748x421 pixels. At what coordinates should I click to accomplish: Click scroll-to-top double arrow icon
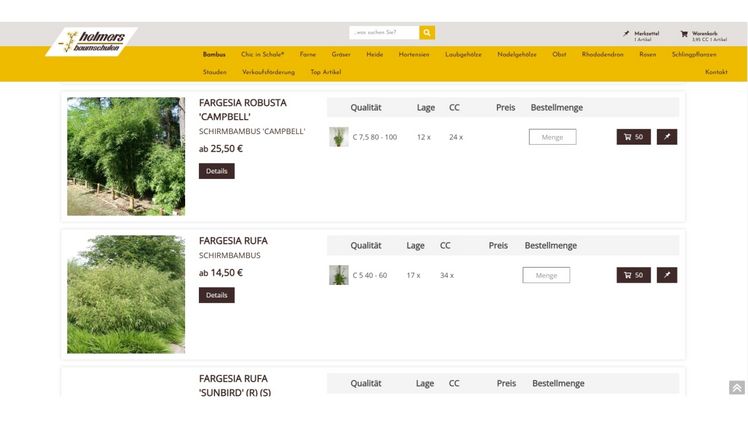(x=736, y=388)
